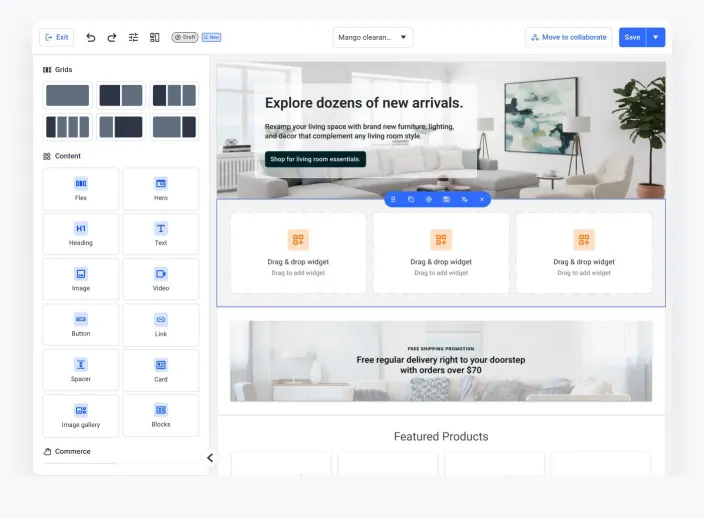The height and width of the screenshot is (519, 704).
Task: Select the narrow-left wide-right grid
Action: coord(121,127)
